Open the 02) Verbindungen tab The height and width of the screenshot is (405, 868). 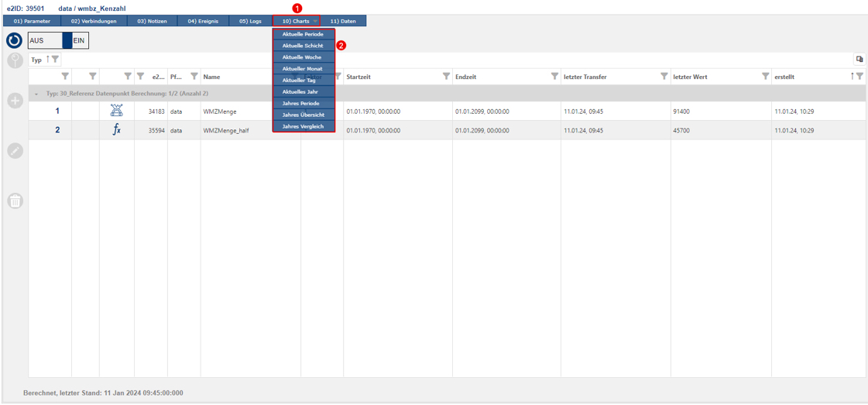(x=94, y=21)
